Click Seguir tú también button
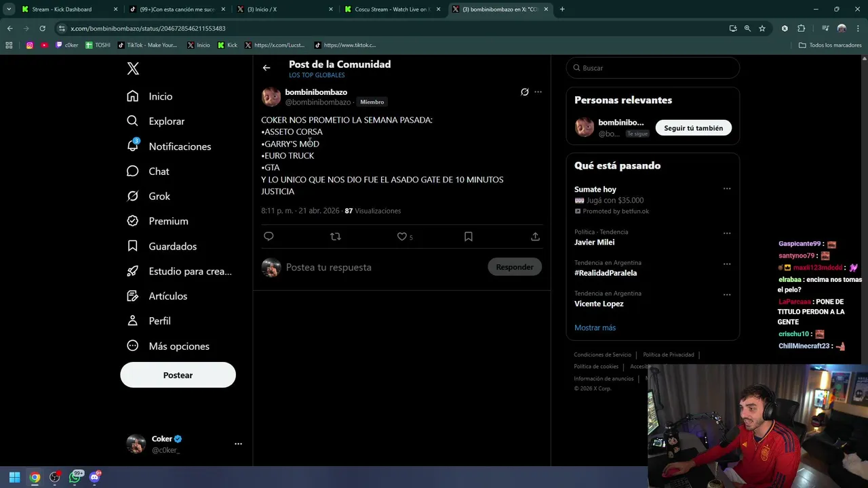 pyautogui.click(x=693, y=128)
